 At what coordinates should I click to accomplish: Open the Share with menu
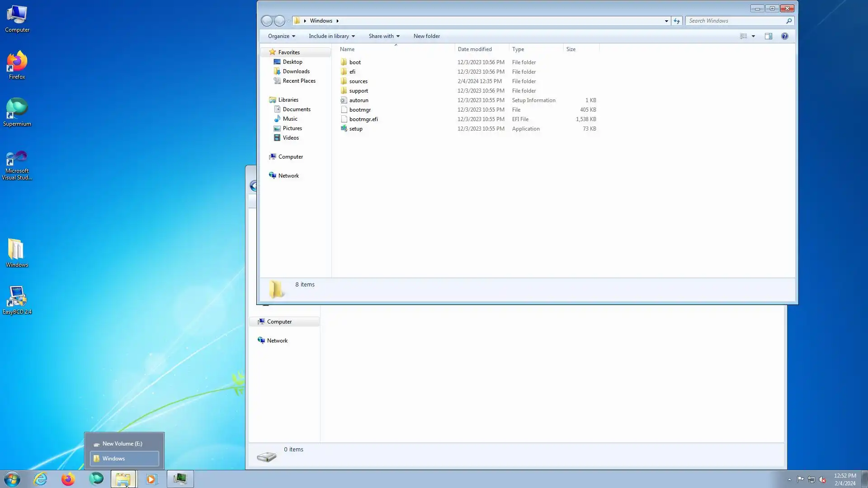(x=384, y=36)
